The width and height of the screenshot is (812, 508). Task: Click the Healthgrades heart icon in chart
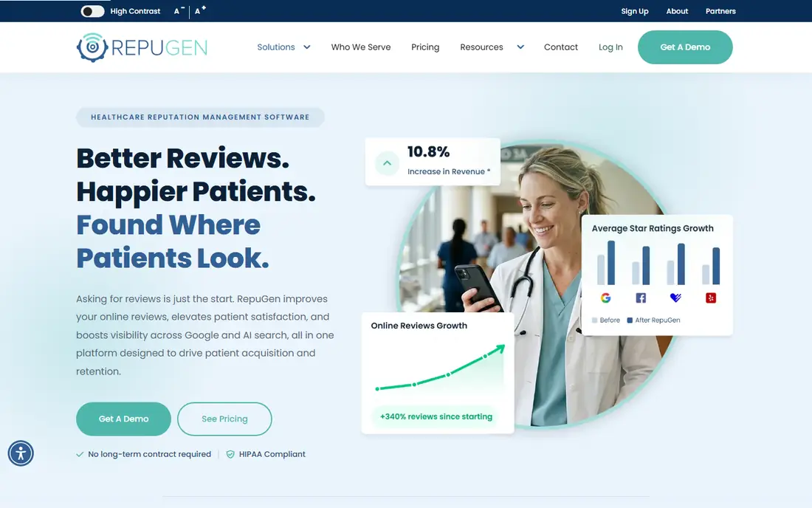click(675, 298)
